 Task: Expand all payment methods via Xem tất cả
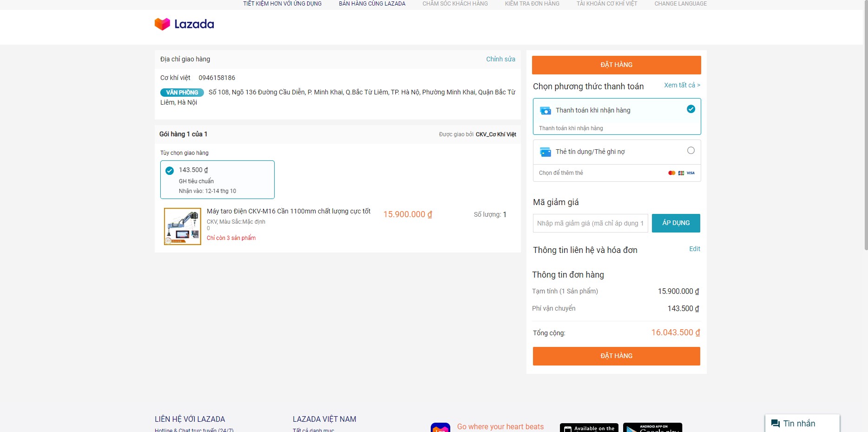[x=682, y=85]
